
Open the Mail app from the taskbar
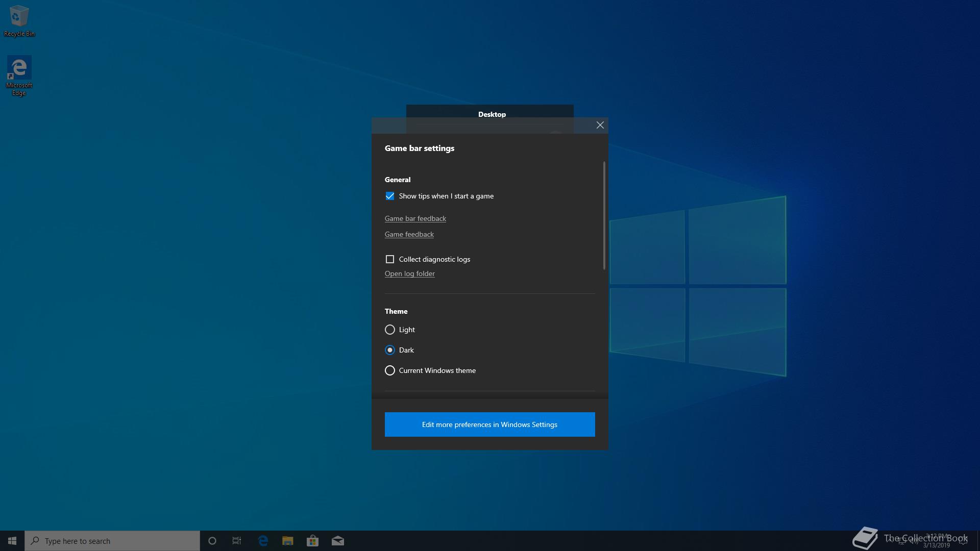coord(338,541)
